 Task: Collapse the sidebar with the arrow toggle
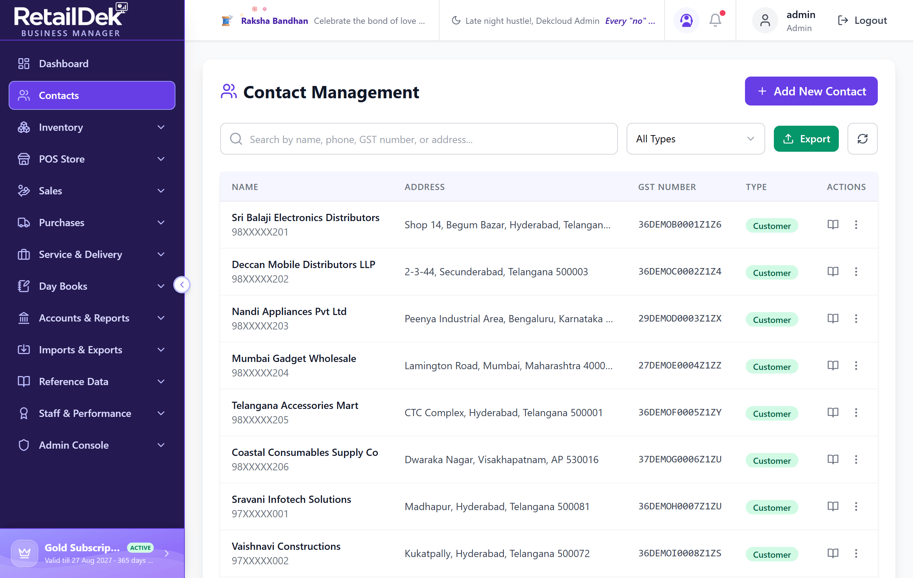[x=182, y=284]
